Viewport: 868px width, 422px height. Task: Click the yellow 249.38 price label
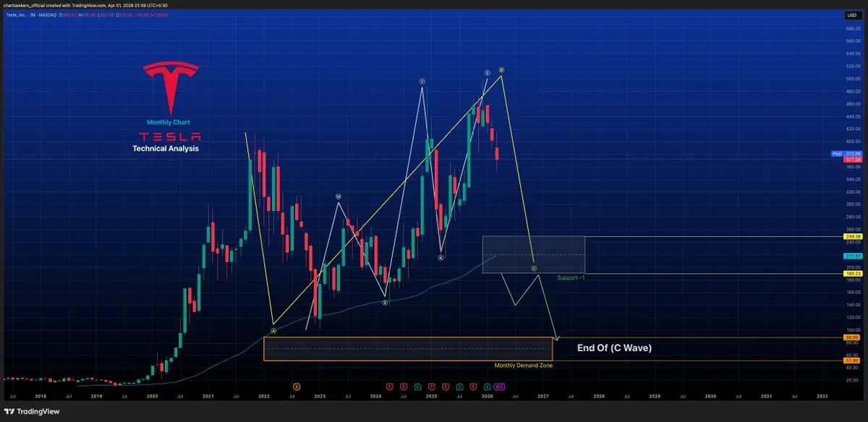[853, 236]
